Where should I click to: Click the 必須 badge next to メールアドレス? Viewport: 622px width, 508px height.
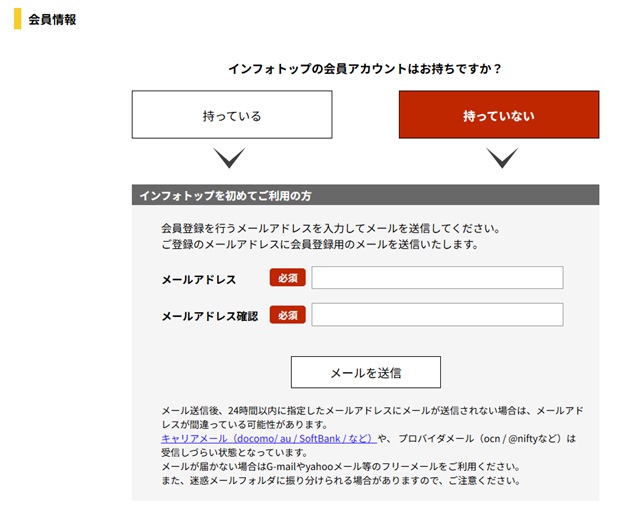(287, 278)
